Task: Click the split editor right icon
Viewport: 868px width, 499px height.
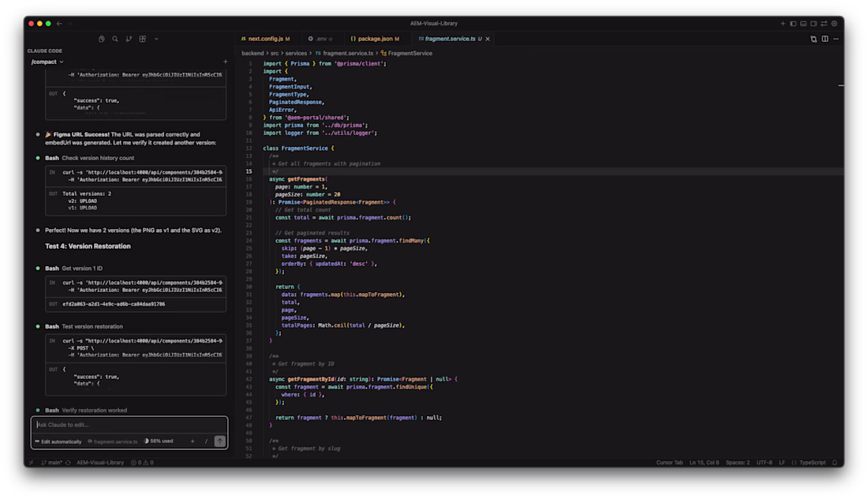Action: (825, 39)
